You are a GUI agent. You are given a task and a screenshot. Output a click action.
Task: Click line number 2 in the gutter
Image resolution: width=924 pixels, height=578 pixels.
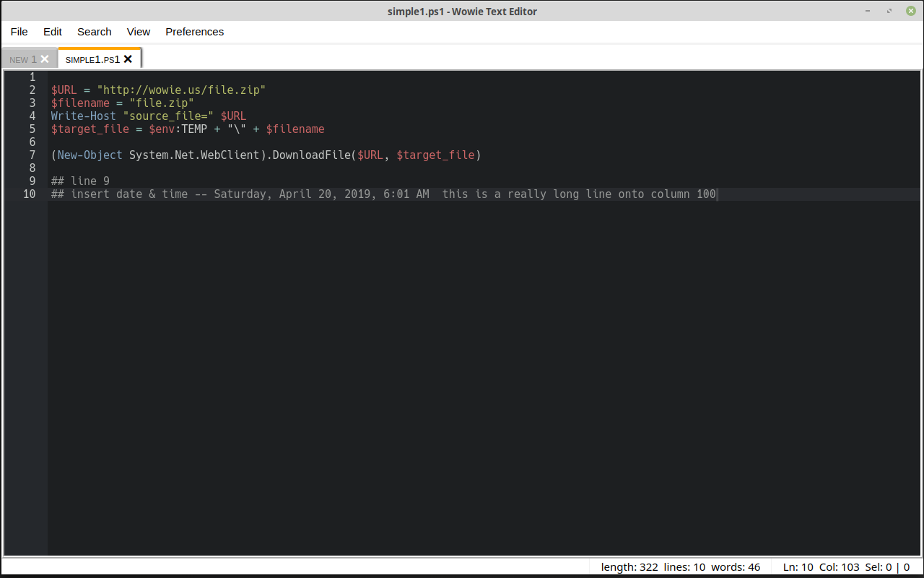[x=32, y=90]
